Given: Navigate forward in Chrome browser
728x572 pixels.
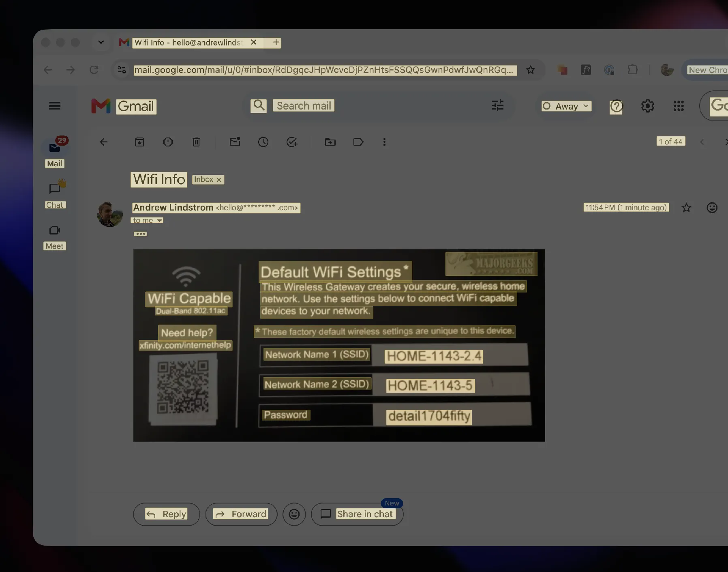Looking at the screenshot, I should pos(71,70).
